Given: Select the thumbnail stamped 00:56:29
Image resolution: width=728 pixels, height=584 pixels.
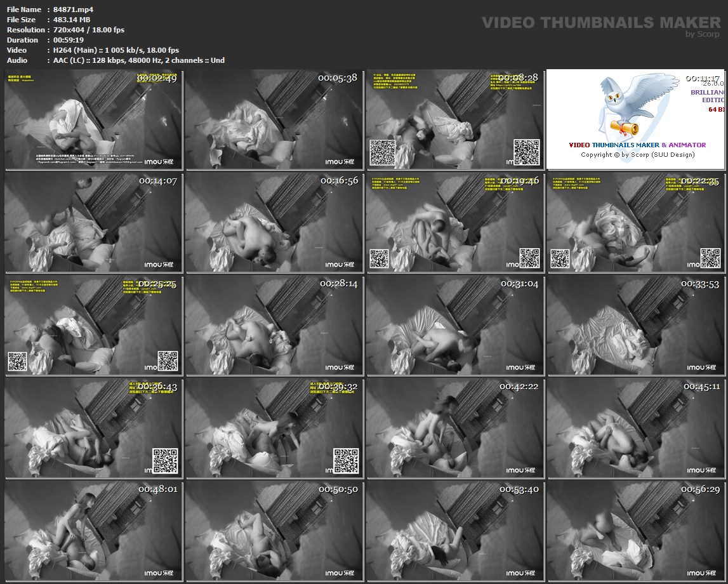Looking at the screenshot, I should pyautogui.click(x=635, y=531).
